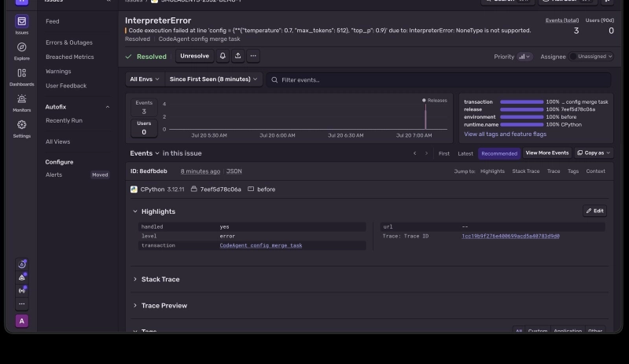Click the green Resolved checkmark icon
This screenshot has width=629, height=364.
click(128, 57)
